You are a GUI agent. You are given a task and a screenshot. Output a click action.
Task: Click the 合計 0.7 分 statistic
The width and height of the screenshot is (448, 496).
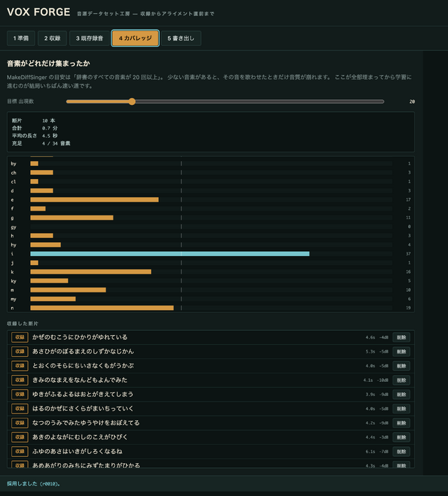(x=35, y=128)
